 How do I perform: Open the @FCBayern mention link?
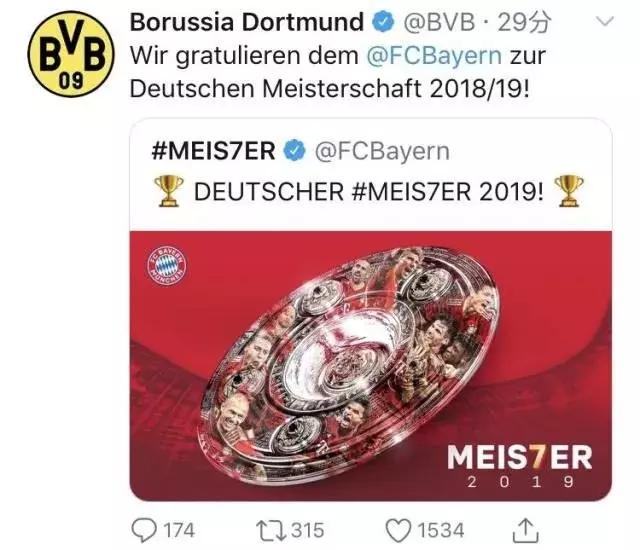(x=434, y=55)
